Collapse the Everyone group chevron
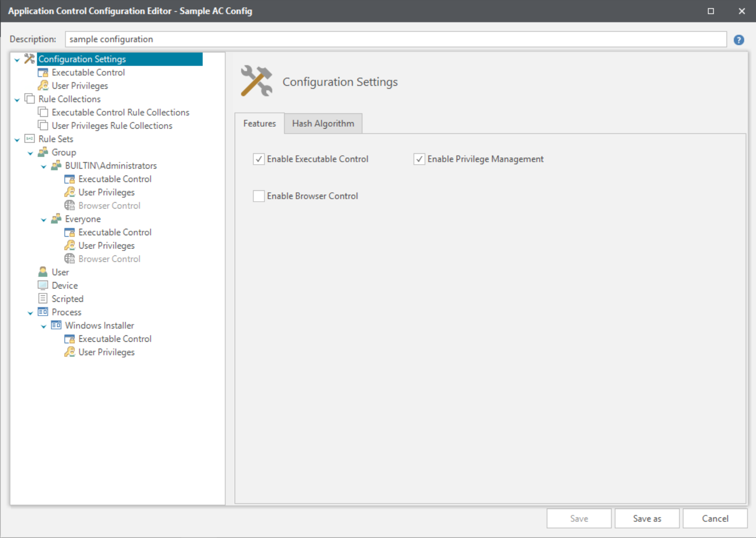Viewport: 756px width, 538px height. pos(44,219)
